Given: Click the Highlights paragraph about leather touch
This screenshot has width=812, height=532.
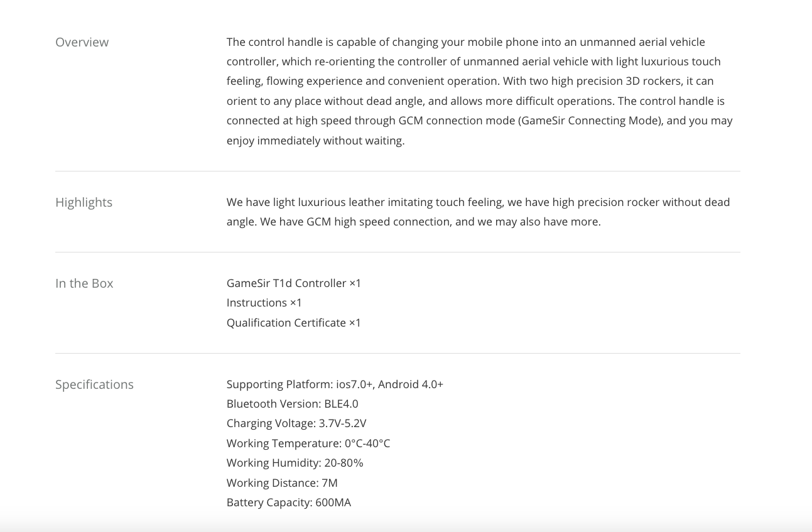Looking at the screenshot, I should (x=479, y=212).
